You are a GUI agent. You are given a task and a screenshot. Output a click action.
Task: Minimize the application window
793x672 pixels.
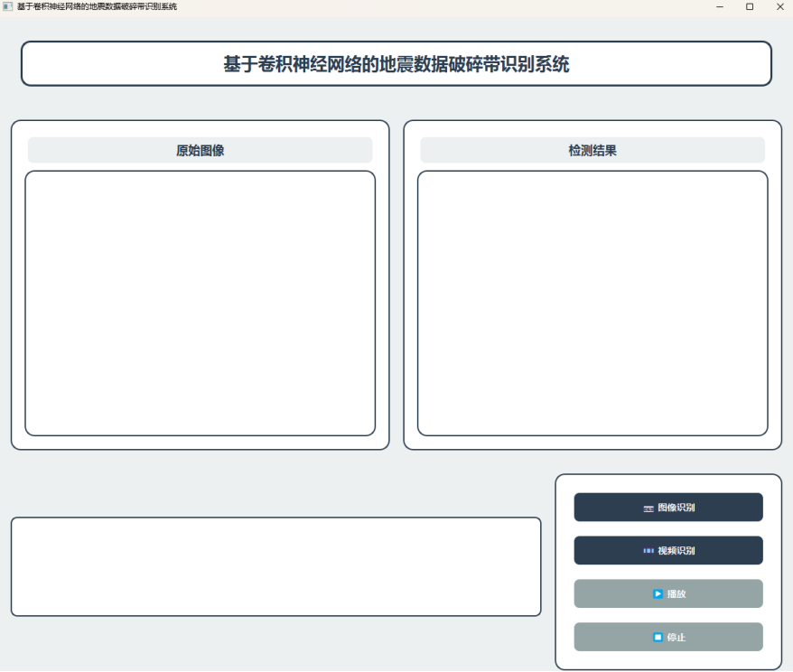[720, 6]
